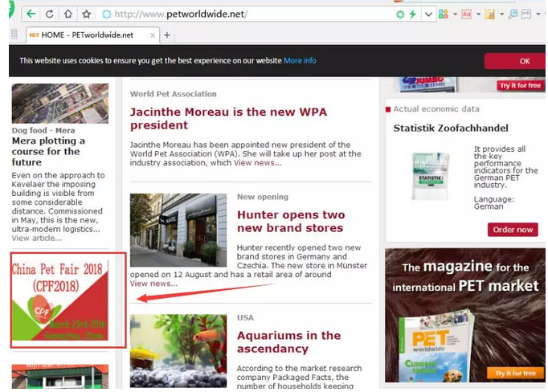
Task: Click the magnifier zoom icon in toolbar
Action: 512,14
